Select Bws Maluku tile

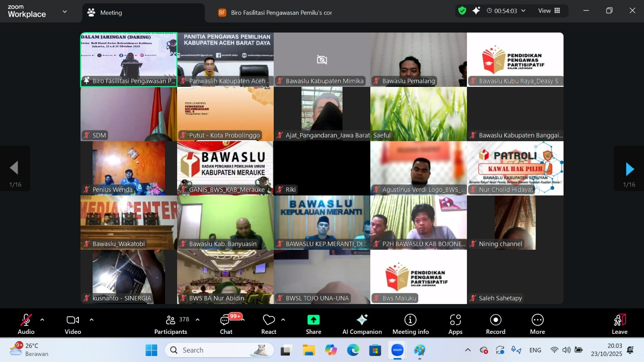tap(419, 277)
